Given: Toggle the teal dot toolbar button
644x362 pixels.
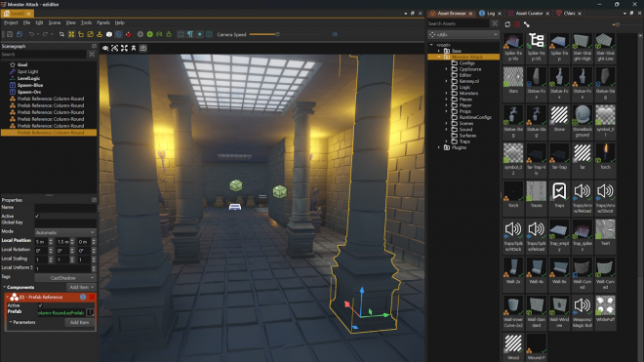Looking at the screenshot, I should [x=200, y=34].
